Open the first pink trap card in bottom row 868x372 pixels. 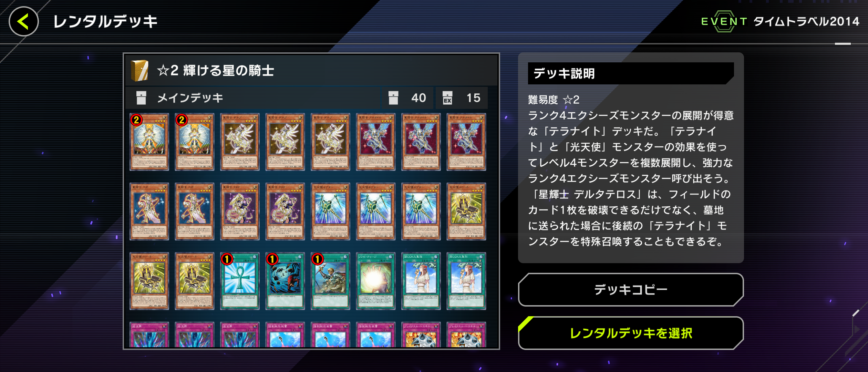pos(149,334)
